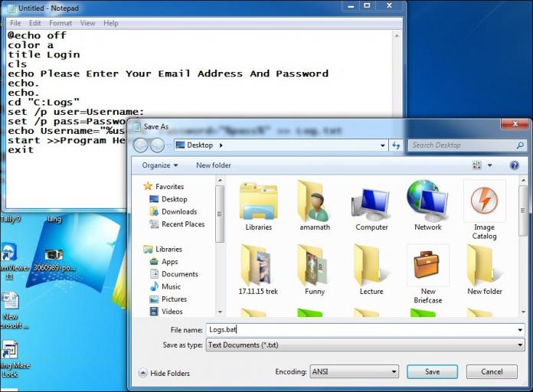Screen dimensions: 533x392
Task: Open the Notepad Format menu
Action: (x=60, y=23)
